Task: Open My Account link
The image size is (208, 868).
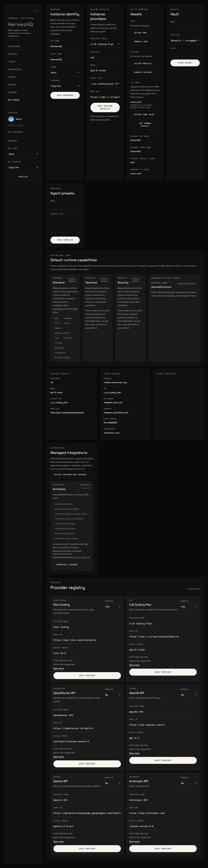Action: (x=23, y=132)
